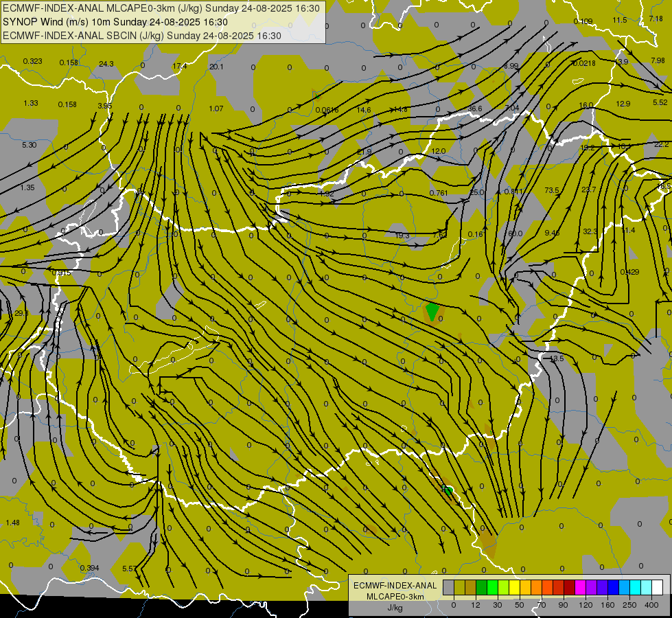This screenshot has height=618, width=672.
Task: Click the map value 25.0
Action: [x=476, y=192]
